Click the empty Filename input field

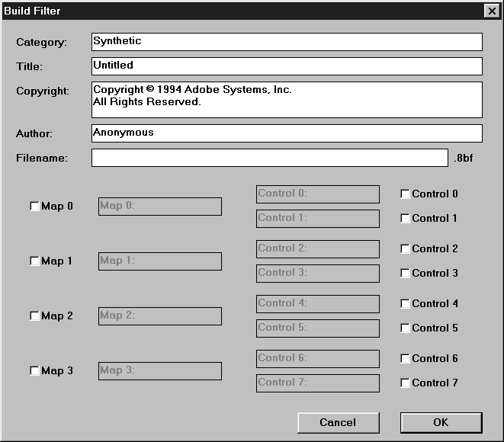pos(270,158)
